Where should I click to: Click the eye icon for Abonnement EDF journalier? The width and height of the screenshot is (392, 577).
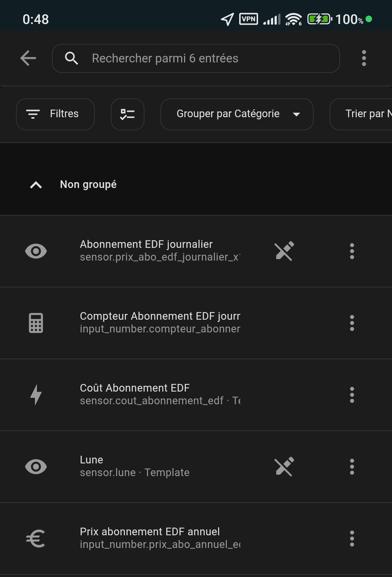(36, 251)
